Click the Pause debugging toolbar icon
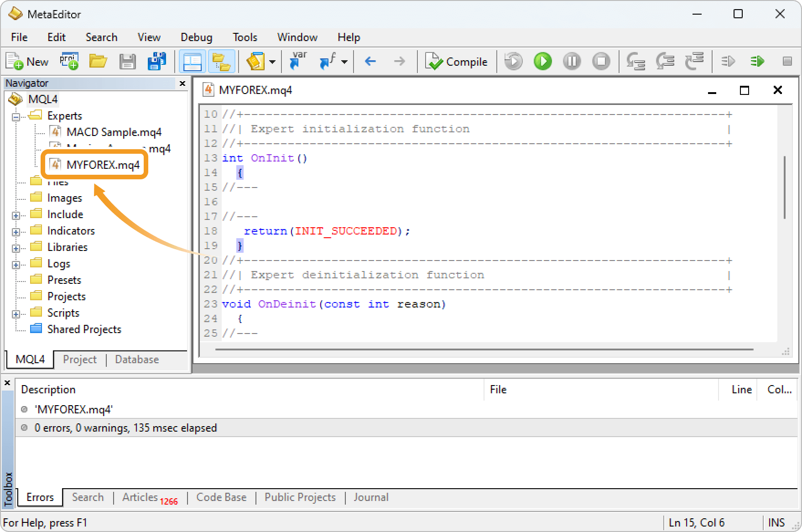This screenshot has height=532, width=802. (x=572, y=61)
